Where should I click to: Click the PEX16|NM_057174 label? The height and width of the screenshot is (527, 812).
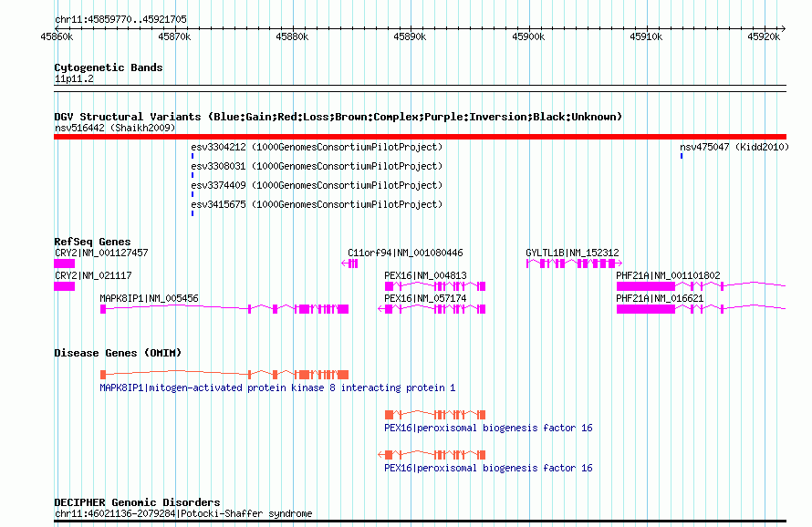425,298
